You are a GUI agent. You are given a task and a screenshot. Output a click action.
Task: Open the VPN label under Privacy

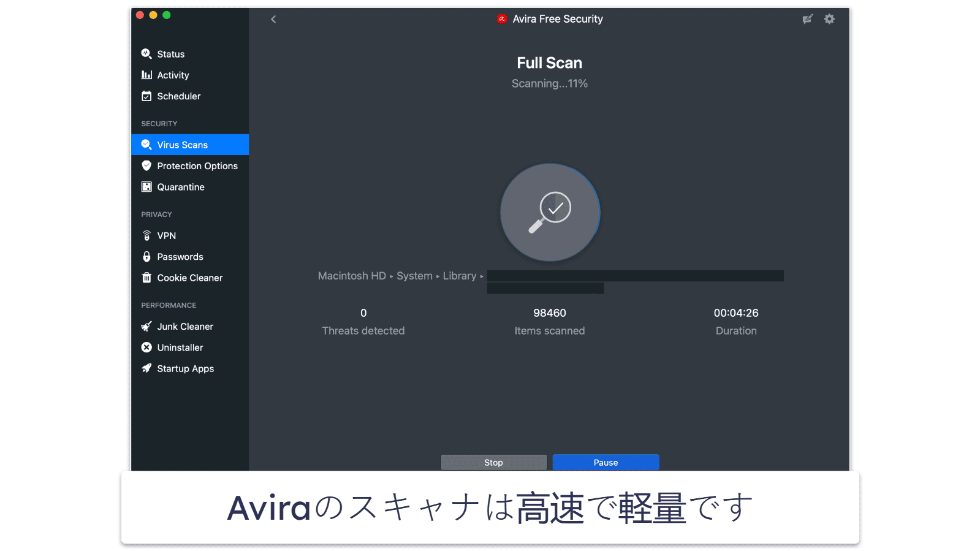[x=167, y=235]
